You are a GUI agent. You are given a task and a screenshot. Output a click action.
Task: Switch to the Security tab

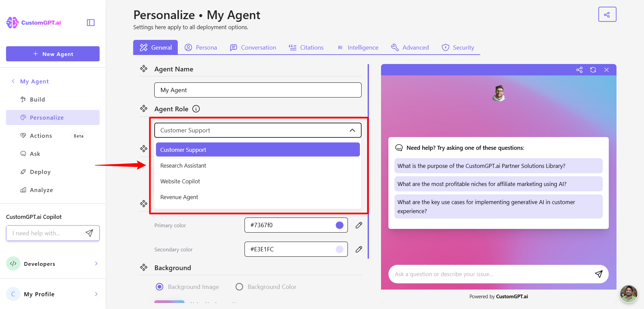coord(458,47)
